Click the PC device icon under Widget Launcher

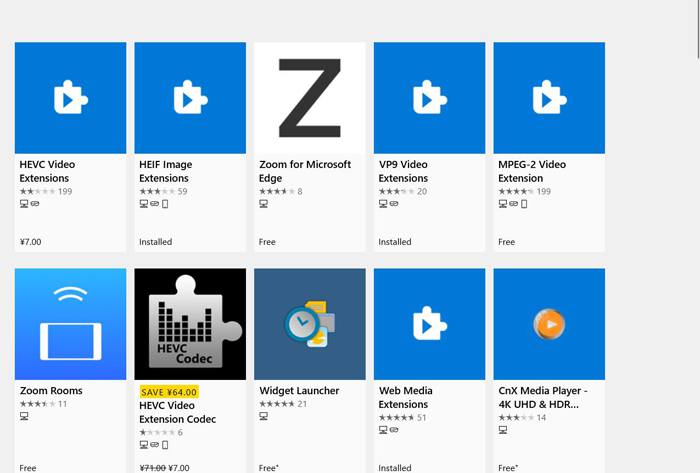[x=263, y=416]
